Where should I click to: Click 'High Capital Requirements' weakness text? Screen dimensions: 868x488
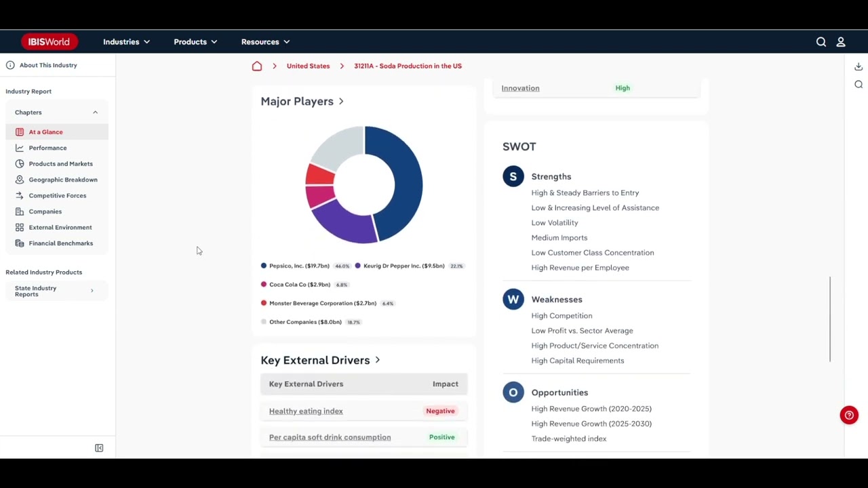click(x=578, y=361)
